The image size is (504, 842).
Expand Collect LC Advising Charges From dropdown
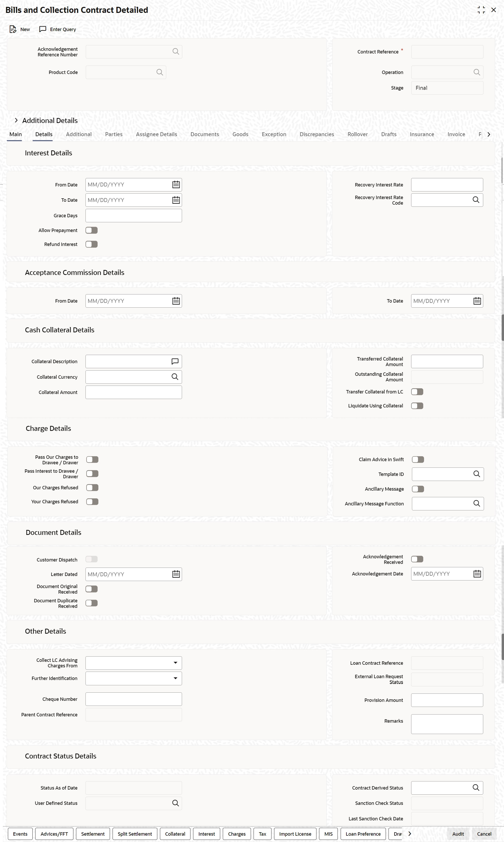tap(175, 663)
